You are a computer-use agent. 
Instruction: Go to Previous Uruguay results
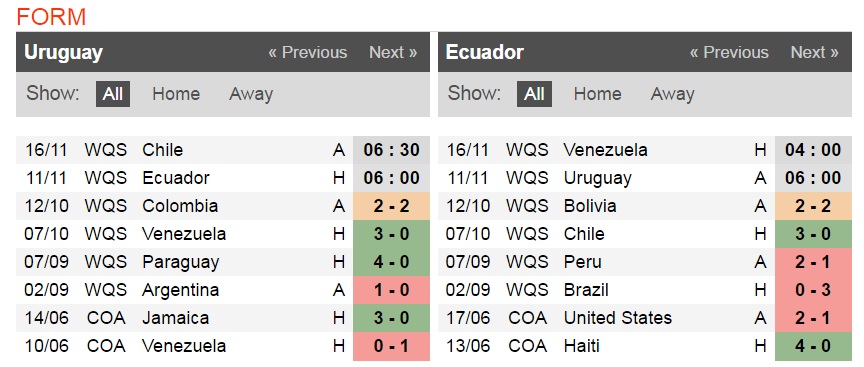coord(307,52)
